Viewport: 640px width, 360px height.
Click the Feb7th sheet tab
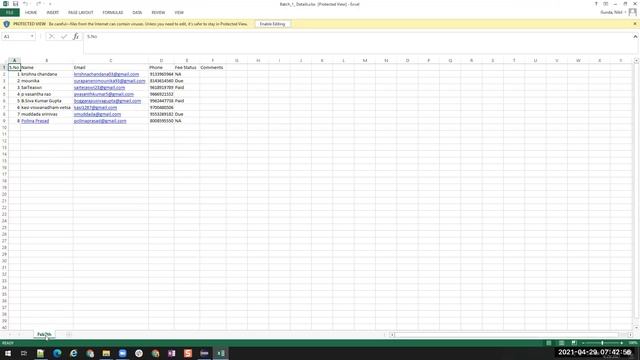pyautogui.click(x=44, y=334)
